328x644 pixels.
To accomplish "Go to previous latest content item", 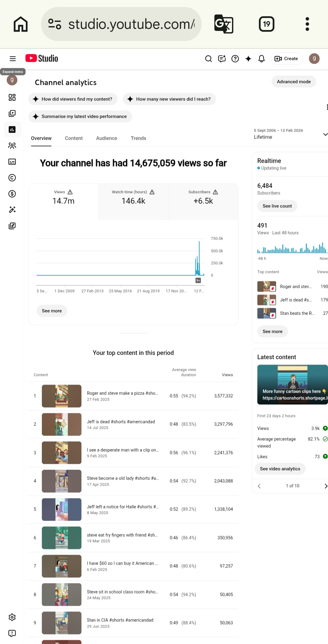I will tap(259, 486).
